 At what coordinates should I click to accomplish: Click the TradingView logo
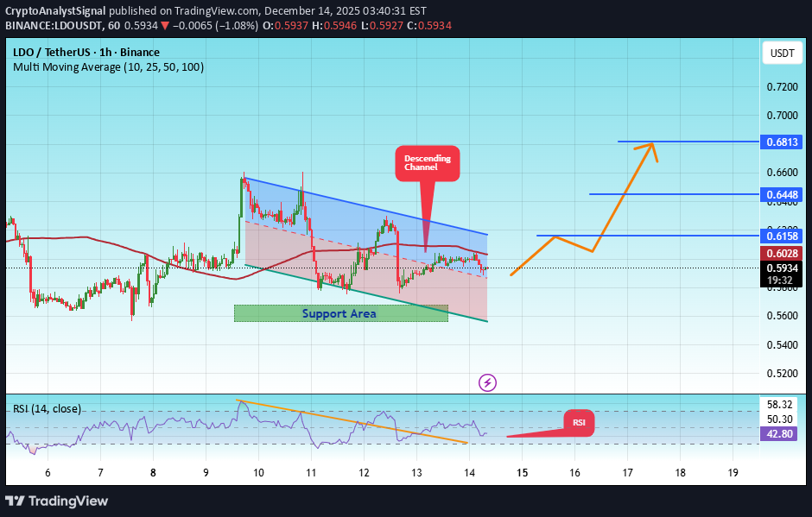pyautogui.click(x=57, y=501)
